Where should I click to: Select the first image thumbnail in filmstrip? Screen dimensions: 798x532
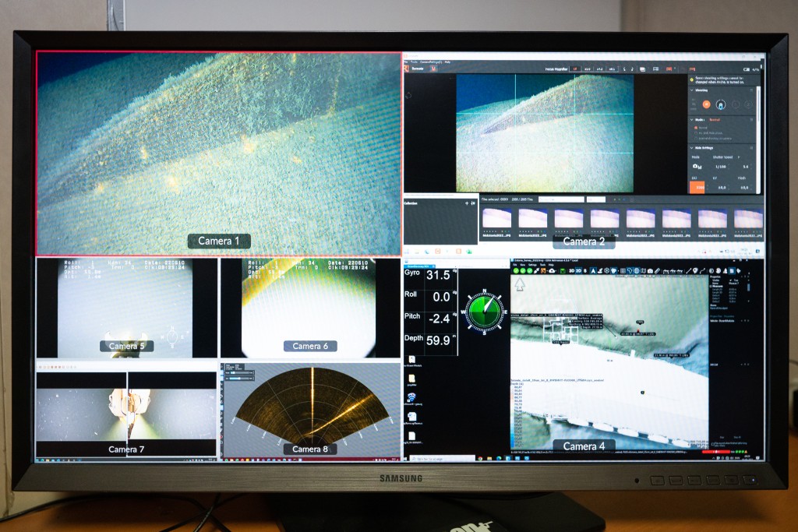pyautogui.click(x=496, y=218)
